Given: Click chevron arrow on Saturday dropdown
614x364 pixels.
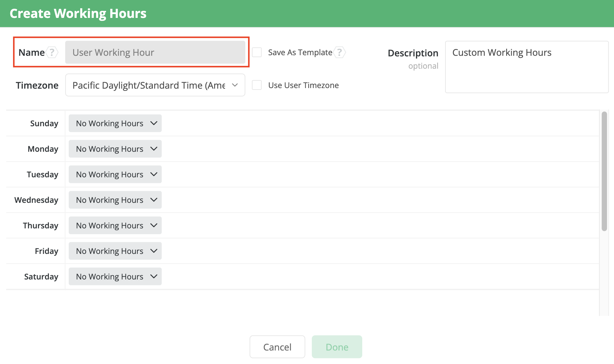Looking at the screenshot, I should (154, 277).
